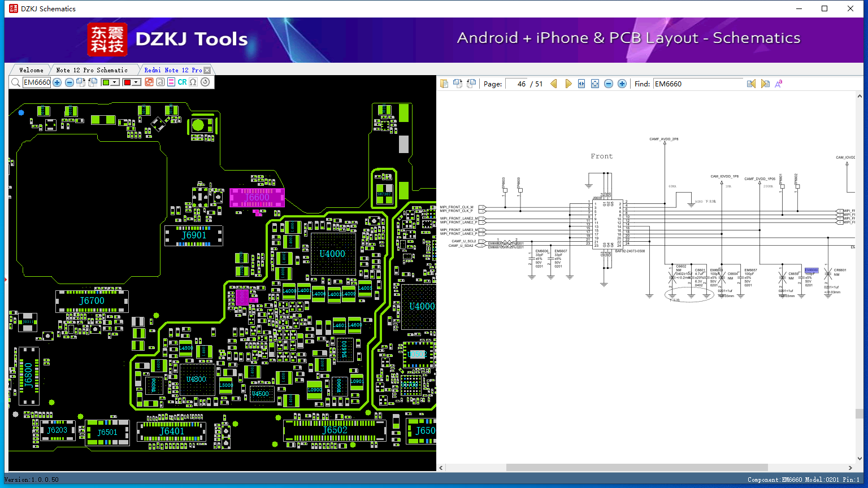The height and width of the screenshot is (488, 868).
Task: Select the J6600 connector on the PCB
Action: [x=257, y=198]
